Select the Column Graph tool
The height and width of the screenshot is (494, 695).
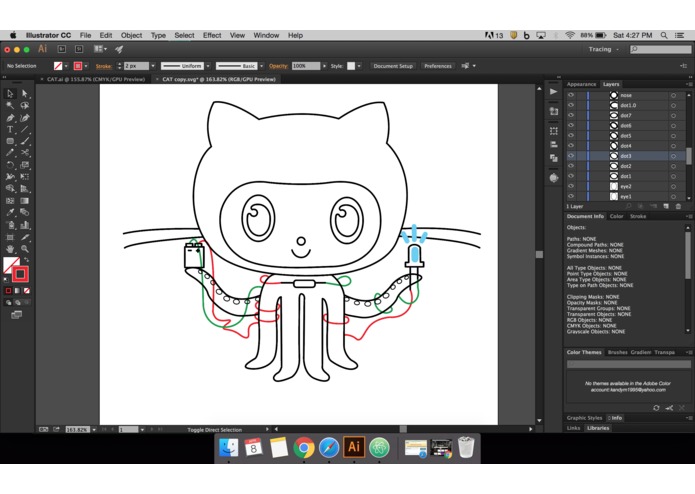tap(25, 225)
